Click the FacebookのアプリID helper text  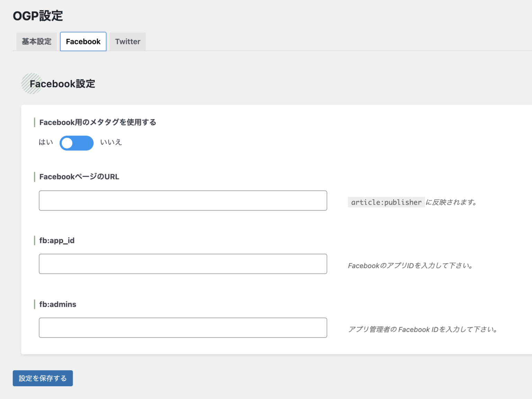tap(410, 266)
